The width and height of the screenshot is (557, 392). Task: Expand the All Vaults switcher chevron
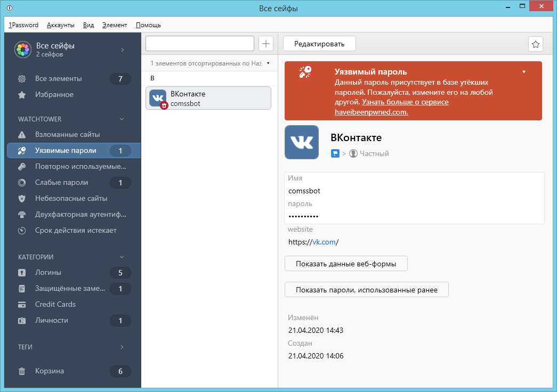[123, 50]
